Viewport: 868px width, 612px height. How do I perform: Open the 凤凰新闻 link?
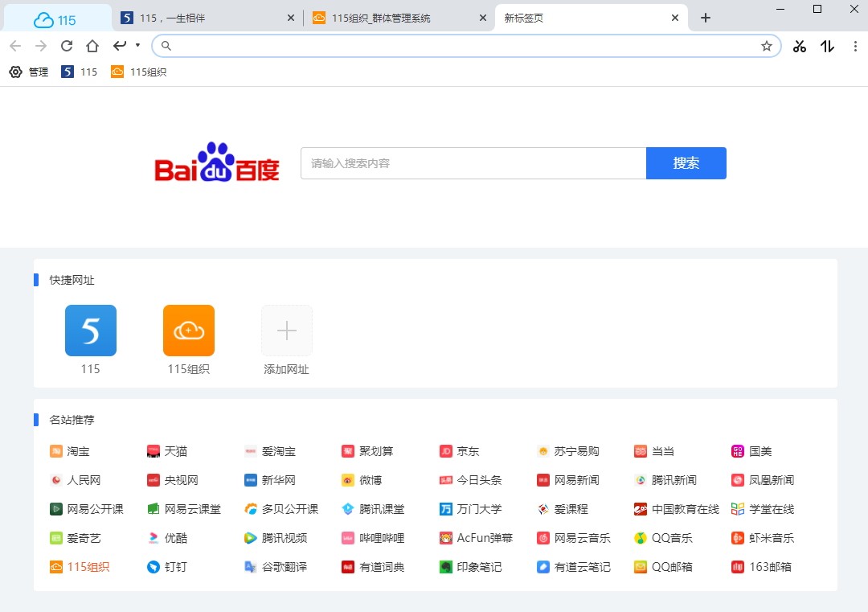[x=763, y=480]
